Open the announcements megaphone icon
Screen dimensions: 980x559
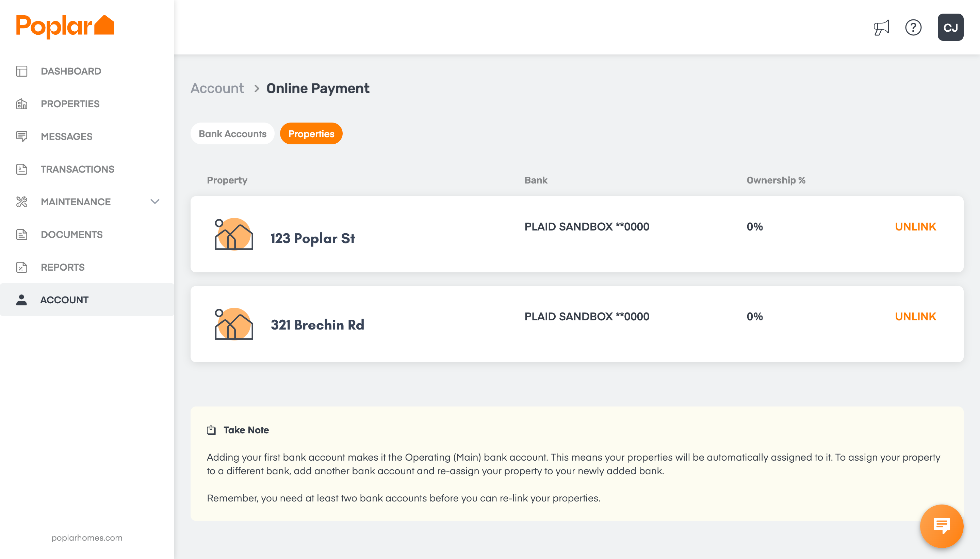(881, 27)
